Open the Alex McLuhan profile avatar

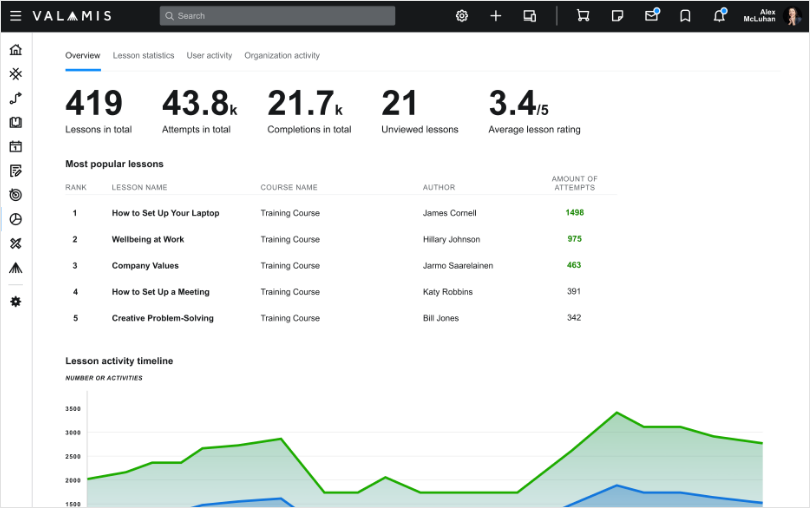pos(792,16)
